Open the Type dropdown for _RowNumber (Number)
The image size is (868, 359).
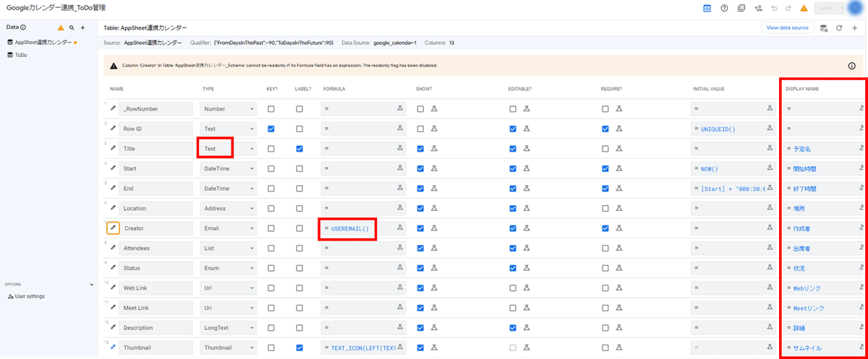point(229,108)
